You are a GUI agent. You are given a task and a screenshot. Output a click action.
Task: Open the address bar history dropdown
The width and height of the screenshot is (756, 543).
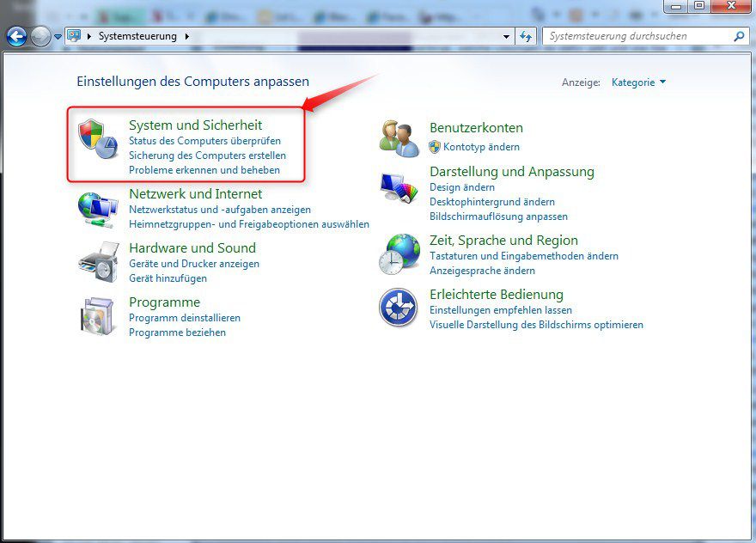point(507,36)
